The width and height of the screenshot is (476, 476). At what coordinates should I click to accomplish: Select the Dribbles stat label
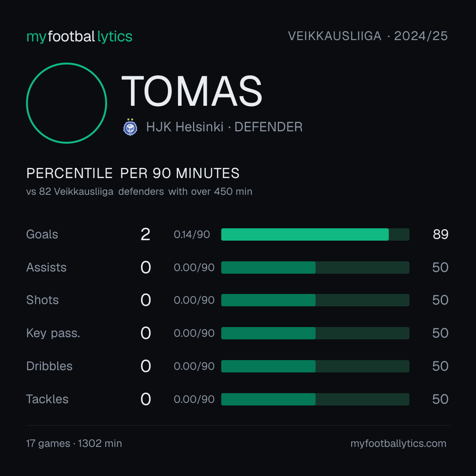[49, 366]
